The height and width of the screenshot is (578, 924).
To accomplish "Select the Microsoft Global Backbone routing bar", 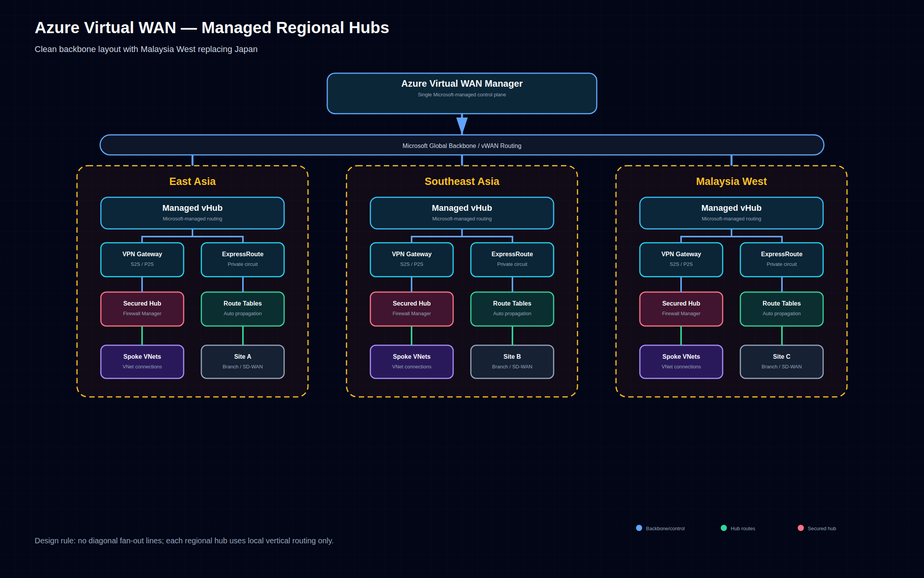I will click(462, 145).
